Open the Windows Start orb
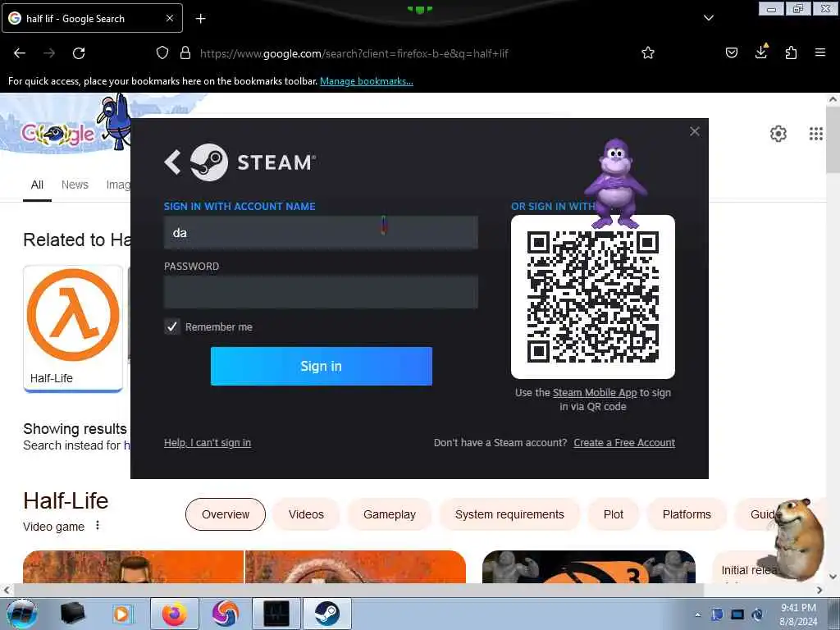This screenshot has width=840, height=630. (x=22, y=614)
